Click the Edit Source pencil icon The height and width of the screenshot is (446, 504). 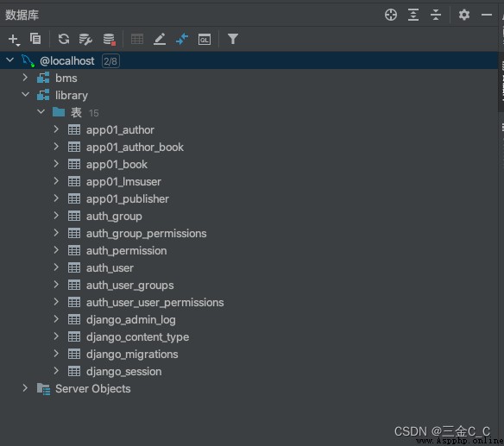[160, 39]
